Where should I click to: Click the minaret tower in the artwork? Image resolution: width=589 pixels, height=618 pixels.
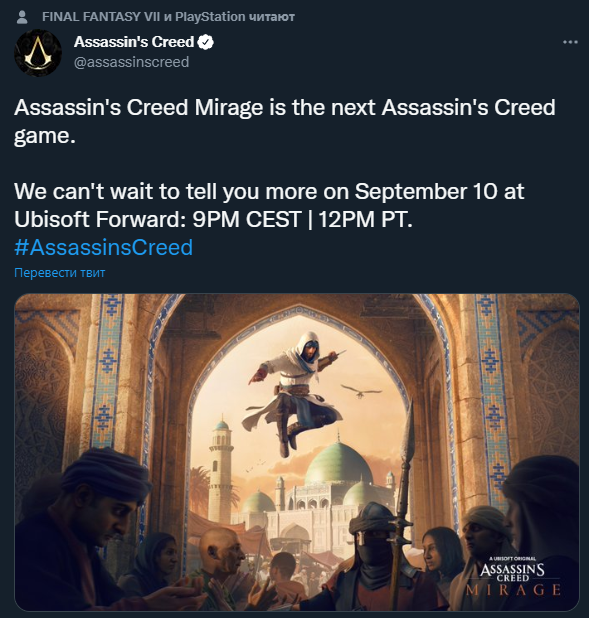(221, 471)
